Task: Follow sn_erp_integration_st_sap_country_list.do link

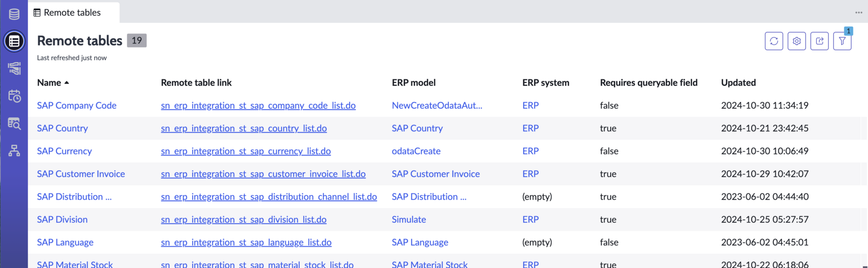Action: coord(243,128)
